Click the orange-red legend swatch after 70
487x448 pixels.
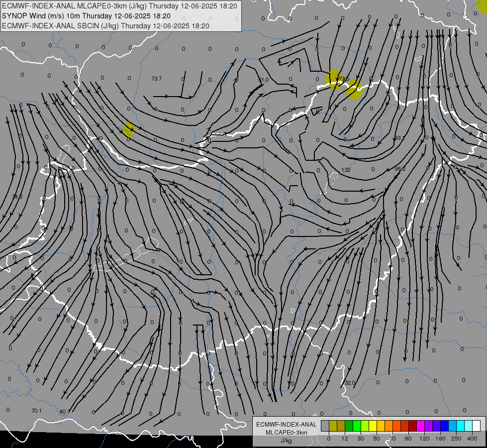click(397, 426)
